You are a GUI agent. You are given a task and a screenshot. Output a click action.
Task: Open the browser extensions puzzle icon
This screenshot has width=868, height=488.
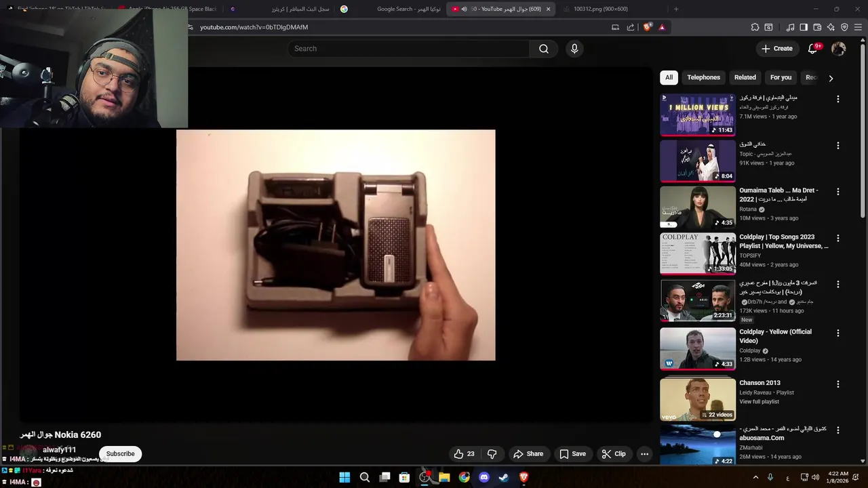point(755,27)
